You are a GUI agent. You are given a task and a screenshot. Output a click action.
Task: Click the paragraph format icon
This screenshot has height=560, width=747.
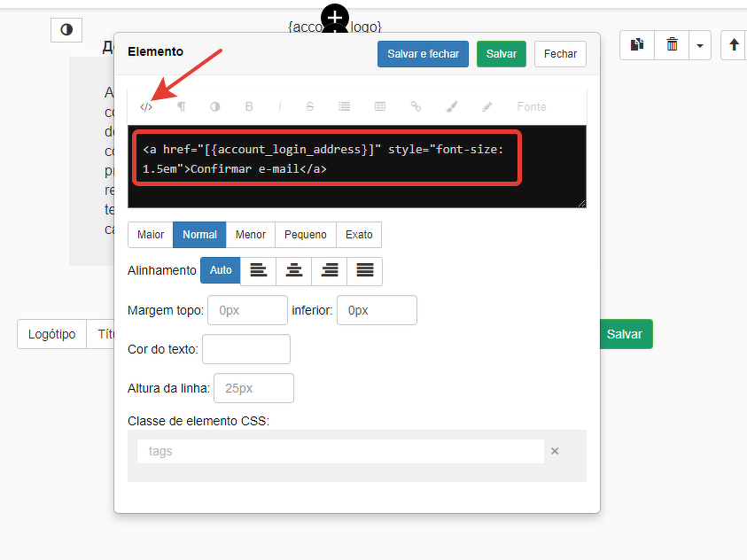point(181,107)
